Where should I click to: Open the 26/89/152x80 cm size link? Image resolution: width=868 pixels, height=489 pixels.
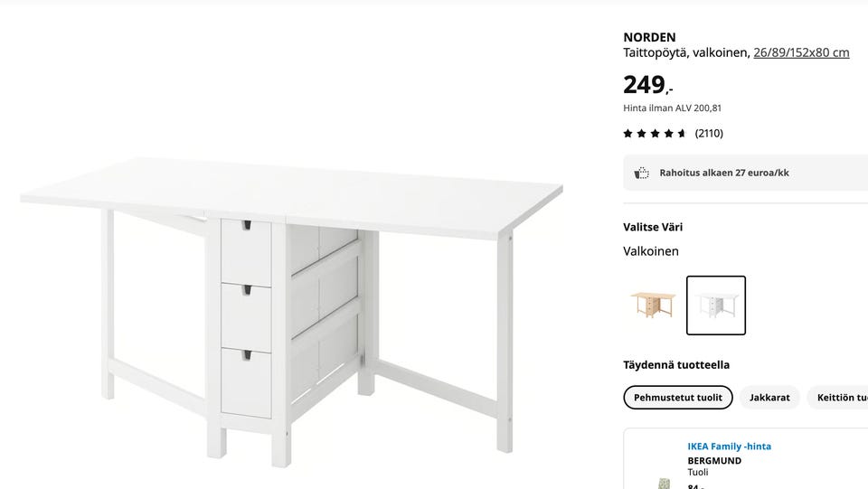pos(801,52)
